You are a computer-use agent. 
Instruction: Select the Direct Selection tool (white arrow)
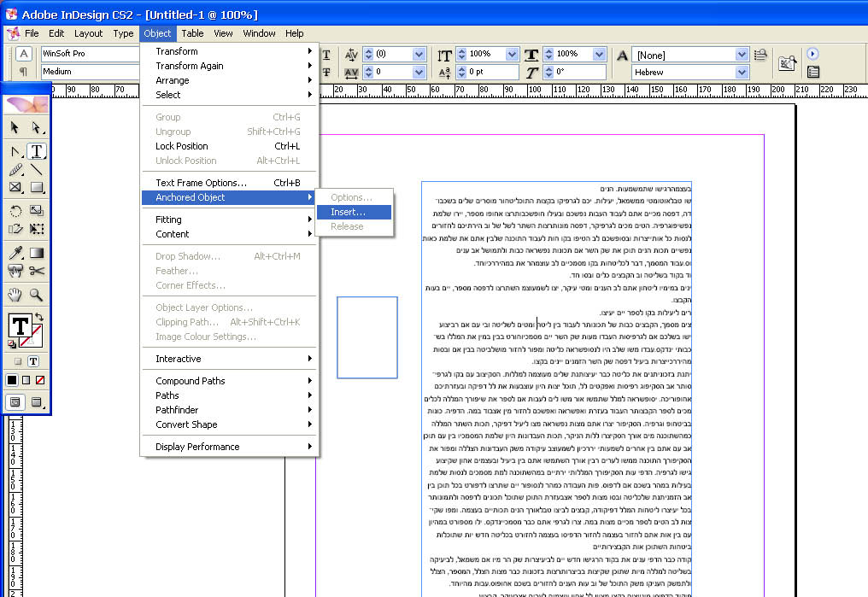point(37,128)
